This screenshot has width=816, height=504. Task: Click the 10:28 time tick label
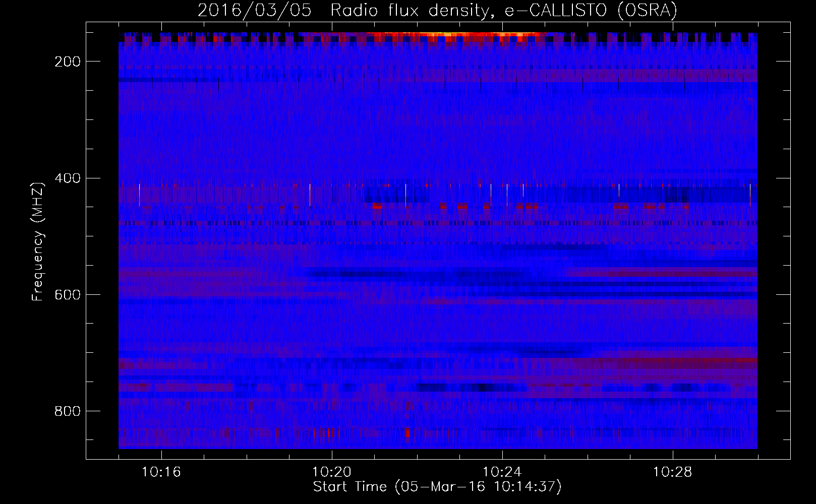(x=672, y=472)
